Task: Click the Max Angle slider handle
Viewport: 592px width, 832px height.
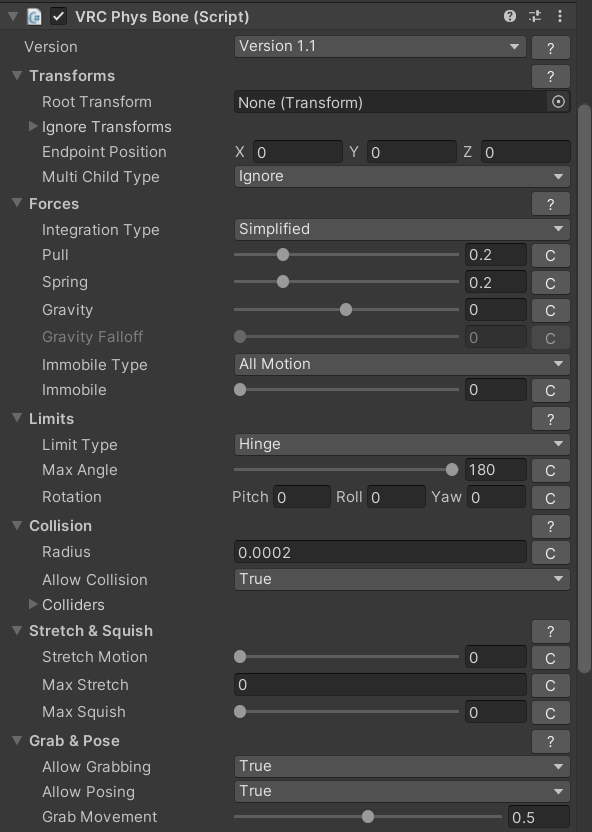Action: [x=452, y=470]
